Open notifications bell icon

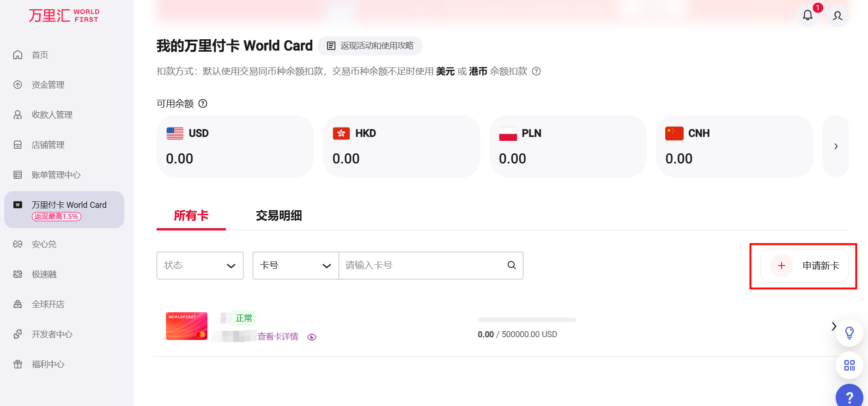[x=807, y=15]
